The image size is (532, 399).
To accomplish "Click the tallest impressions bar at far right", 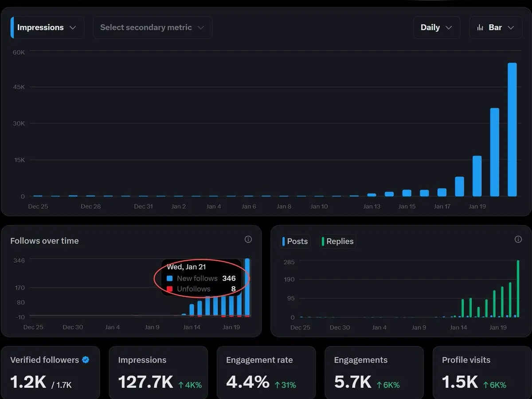I will (512, 129).
